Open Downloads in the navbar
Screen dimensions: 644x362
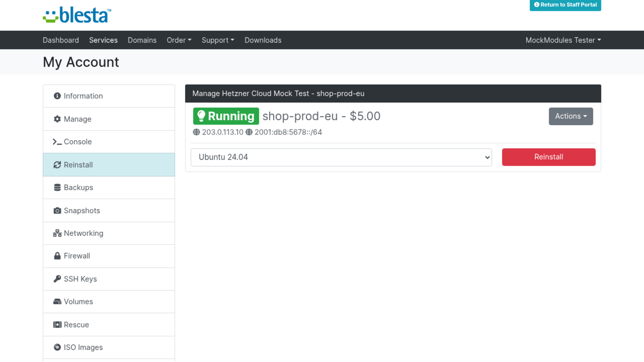point(263,40)
